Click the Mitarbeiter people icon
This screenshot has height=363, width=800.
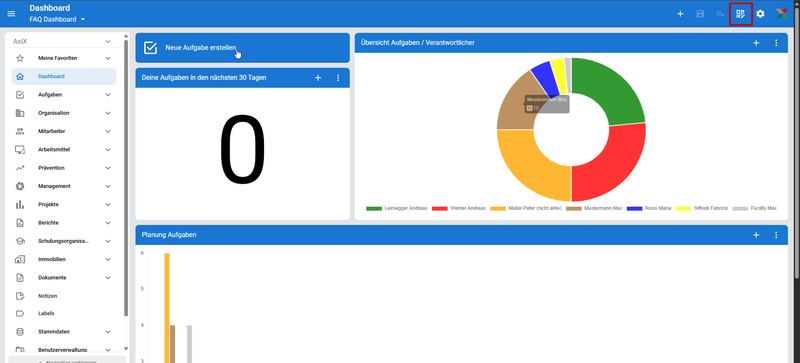tap(20, 131)
